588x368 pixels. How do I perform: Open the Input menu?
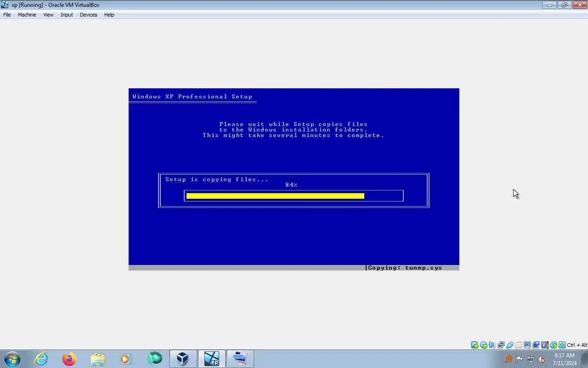(67, 15)
